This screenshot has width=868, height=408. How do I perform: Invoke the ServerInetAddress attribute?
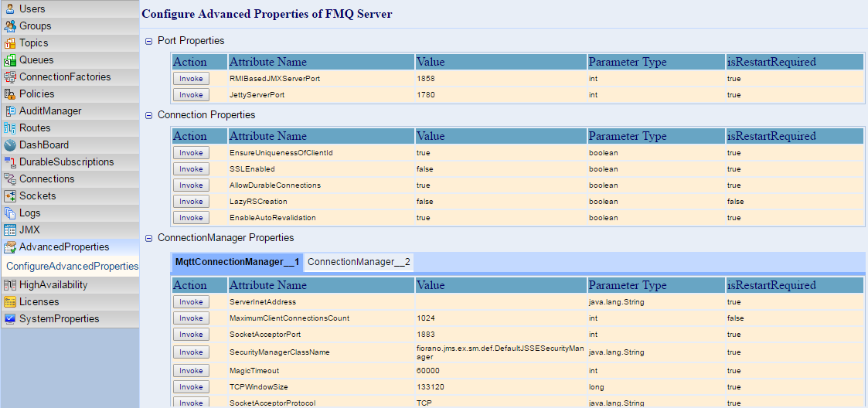click(x=191, y=301)
